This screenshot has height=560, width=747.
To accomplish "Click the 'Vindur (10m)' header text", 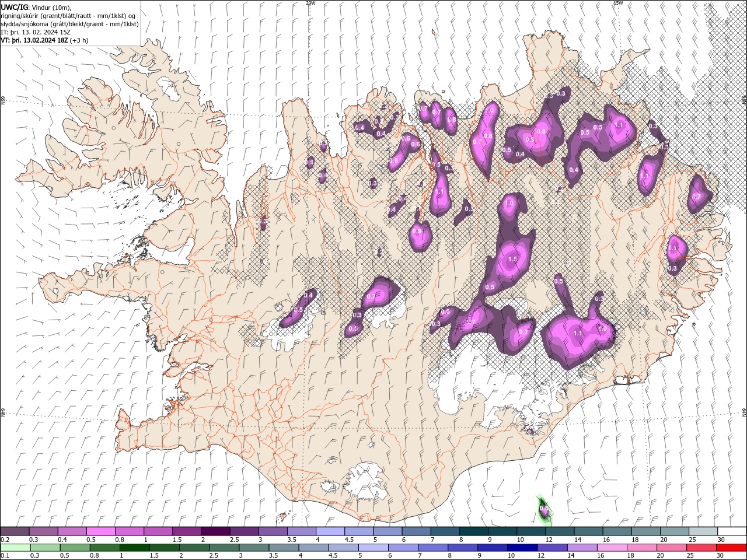I will click(51, 7).
